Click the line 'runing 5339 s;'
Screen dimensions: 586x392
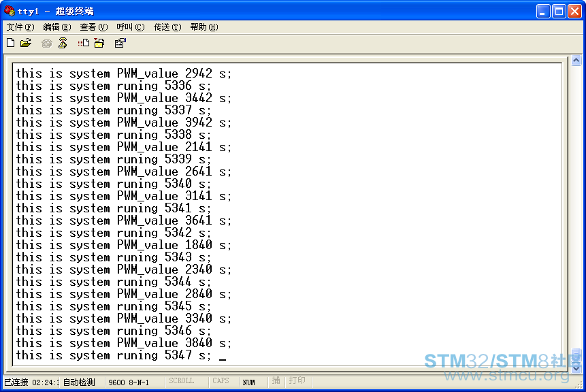click(114, 159)
